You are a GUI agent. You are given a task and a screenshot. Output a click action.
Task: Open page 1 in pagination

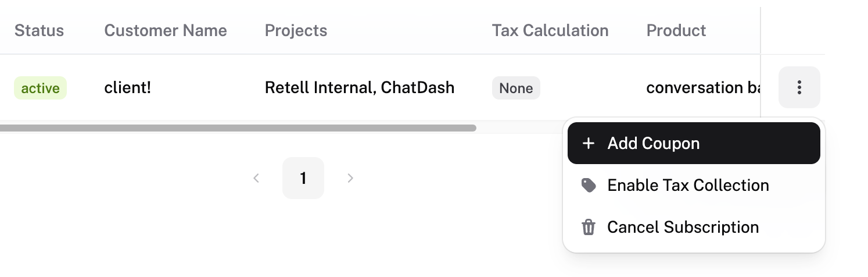point(303,178)
